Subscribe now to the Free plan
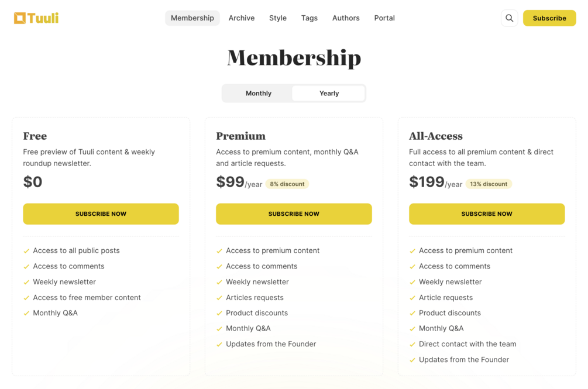The height and width of the screenshot is (389, 588). 101,214
